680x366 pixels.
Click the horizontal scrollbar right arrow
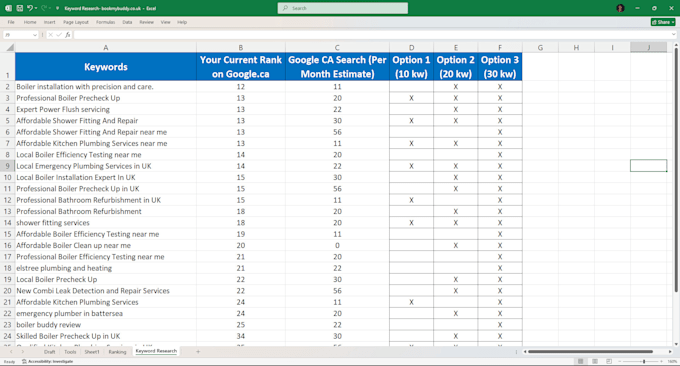coord(670,352)
